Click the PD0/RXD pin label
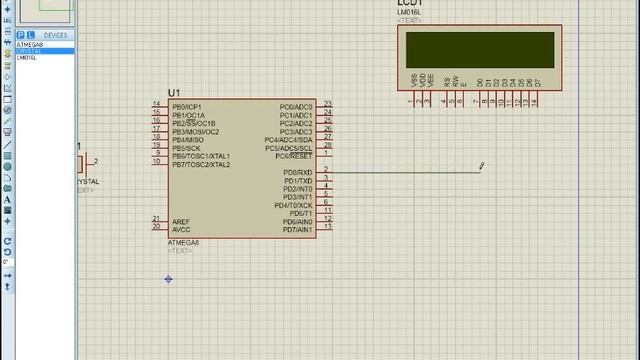 pyautogui.click(x=298, y=173)
